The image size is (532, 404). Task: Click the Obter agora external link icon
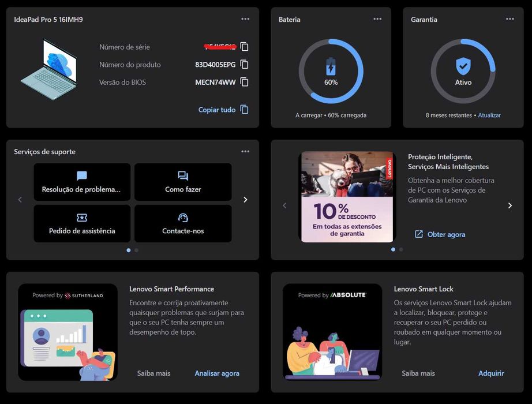[x=419, y=234]
